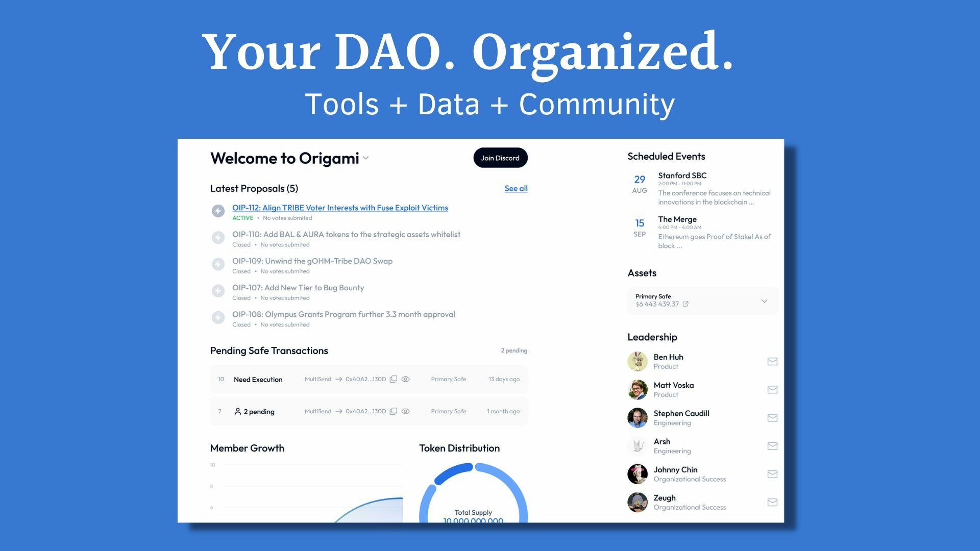The image size is (980, 551).
Task: Open the See all proposals link
Action: 516,188
